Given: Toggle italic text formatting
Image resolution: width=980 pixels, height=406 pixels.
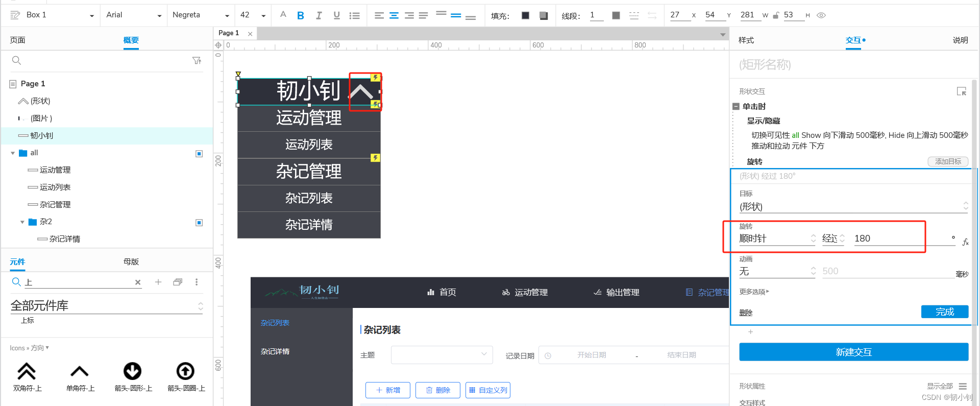Looking at the screenshot, I should tap(318, 15).
